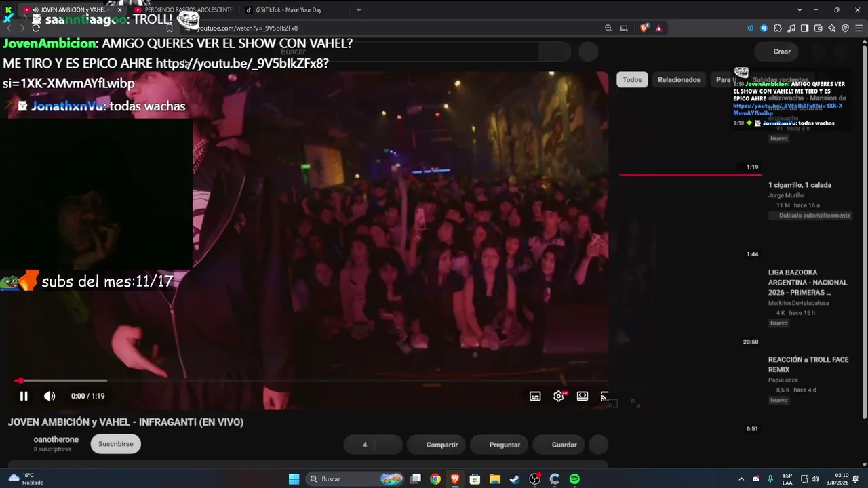Open the Brave Wallet

(818, 28)
